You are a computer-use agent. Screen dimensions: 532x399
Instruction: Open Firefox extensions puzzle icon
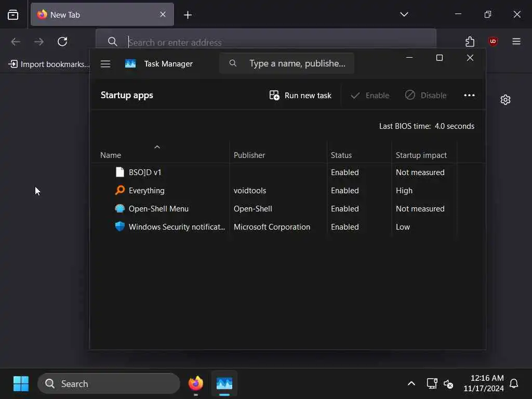click(470, 42)
